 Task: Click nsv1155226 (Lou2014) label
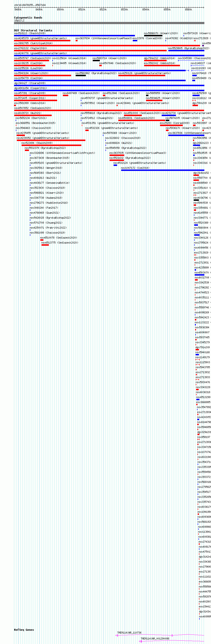pyautogui.click(x=28, y=68)
